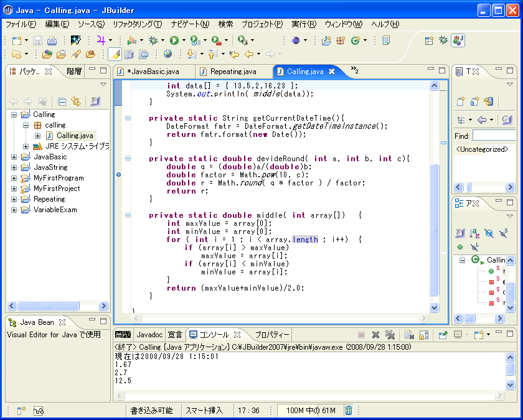This screenshot has height=420, width=523.
Task: Click Collapse All in package explorer
Action: 62,101
